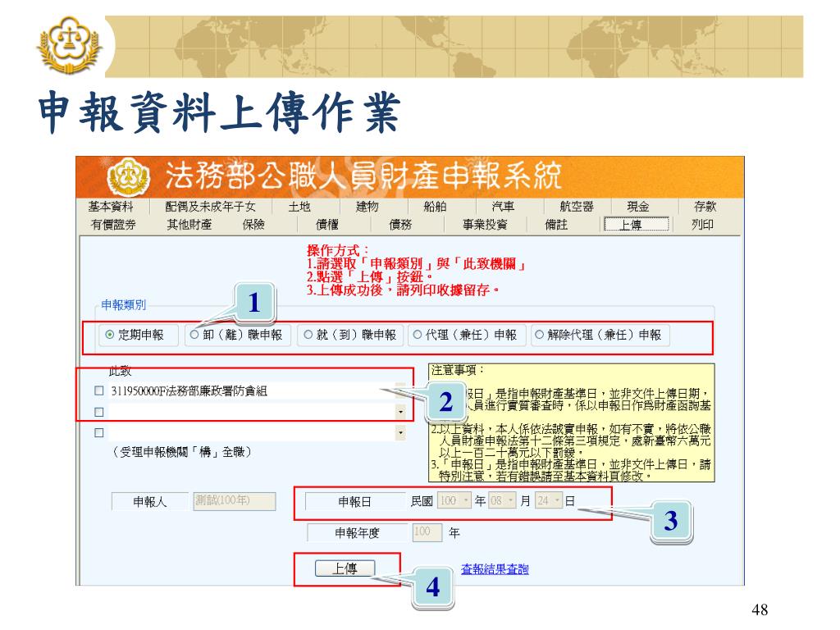Go to the 汽車 tab
Image resolution: width=840 pixels, height=630 pixels.
503,206
